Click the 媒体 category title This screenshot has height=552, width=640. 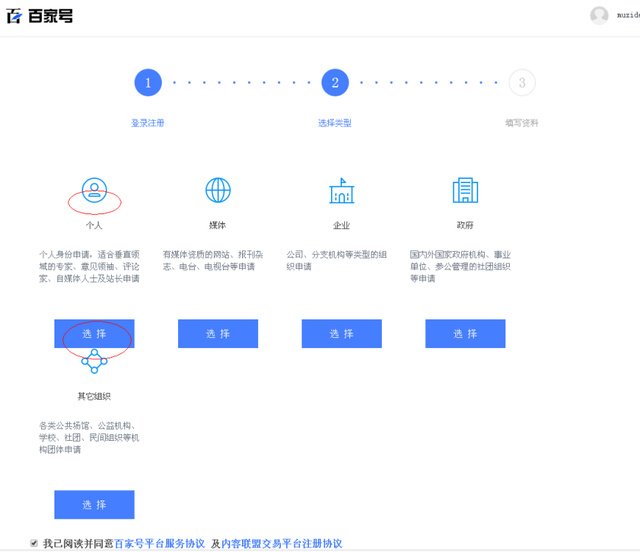coord(218,225)
